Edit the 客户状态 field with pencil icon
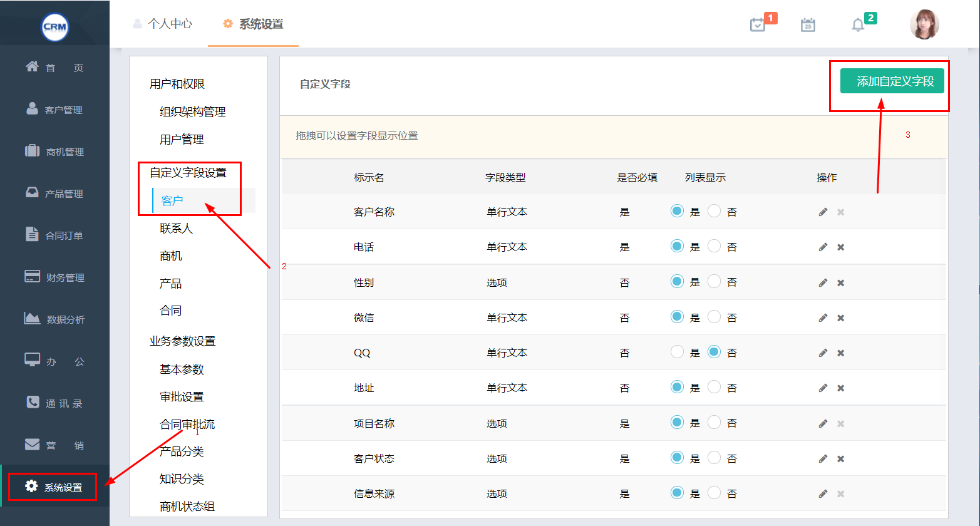 point(823,459)
